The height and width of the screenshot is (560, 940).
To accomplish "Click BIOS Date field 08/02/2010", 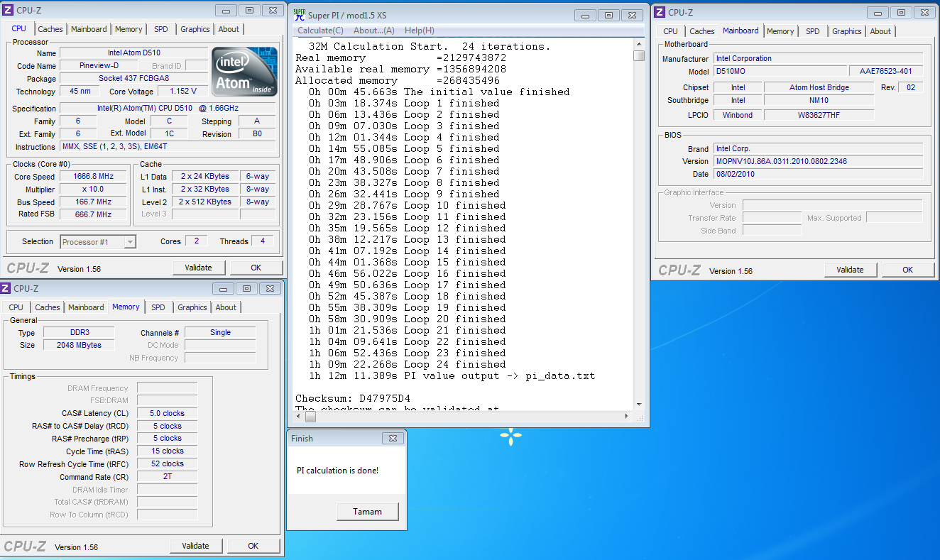I will pyautogui.click(x=818, y=175).
